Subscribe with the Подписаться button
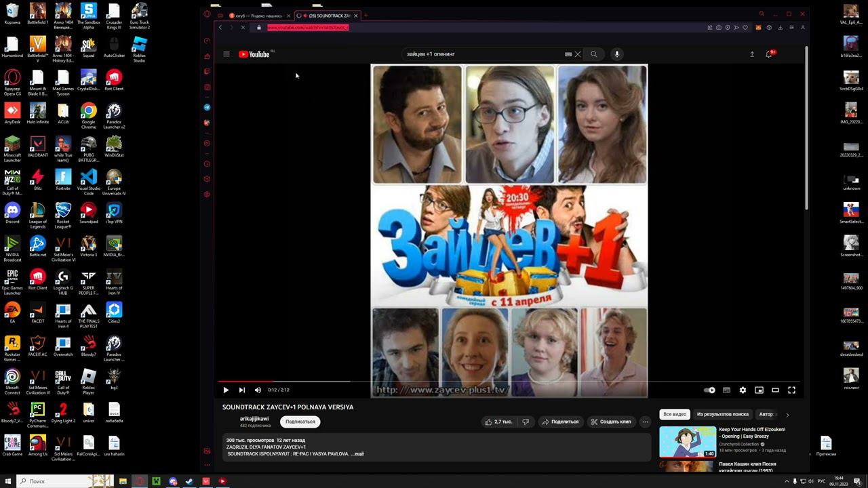The height and width of the screenshot is (488, 868). [x=300, y=422]
